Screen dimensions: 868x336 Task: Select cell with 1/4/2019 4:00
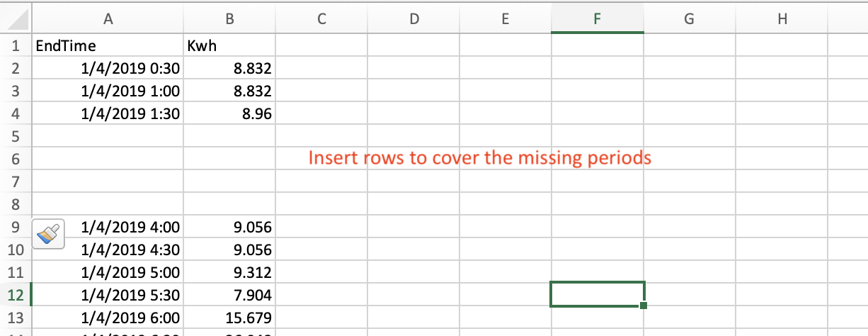point(108,227)
